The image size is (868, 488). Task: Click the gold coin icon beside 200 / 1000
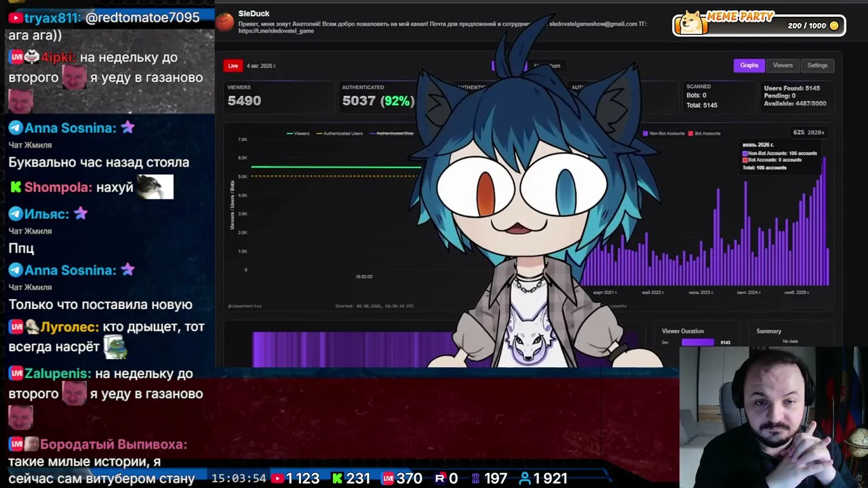(x=834, y=26)
